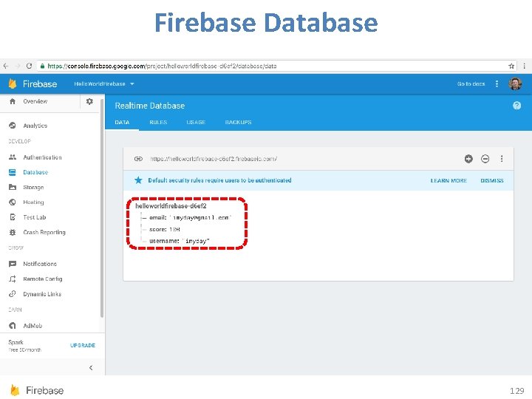Click the Database sidebar icon

click(x=13, y=172)
